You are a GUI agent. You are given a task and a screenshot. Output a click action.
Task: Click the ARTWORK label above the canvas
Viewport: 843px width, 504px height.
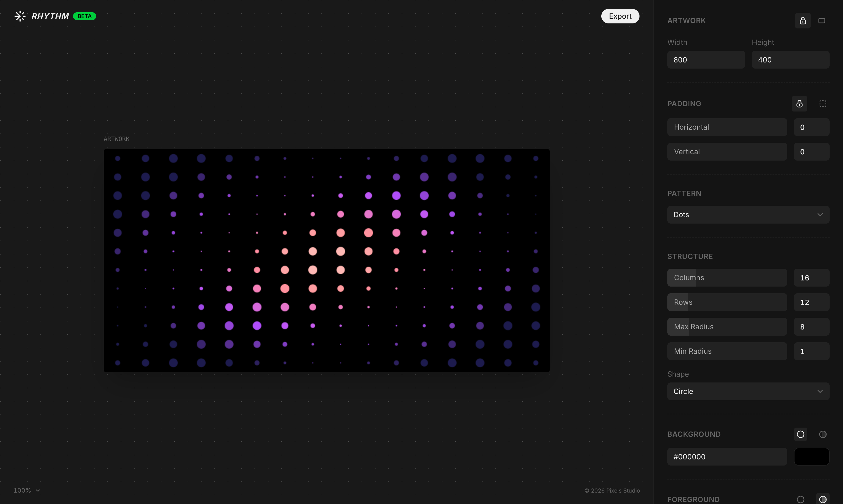[x=117, y=139]
